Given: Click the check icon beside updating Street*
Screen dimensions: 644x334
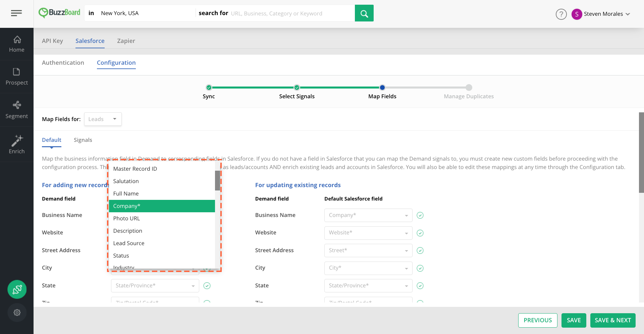Looking at the screenshot, I should point(420,250).
